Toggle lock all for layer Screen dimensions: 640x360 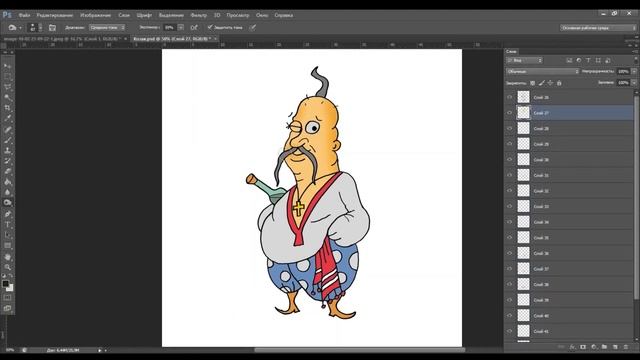pyautogui.click(x=559, y=83)
